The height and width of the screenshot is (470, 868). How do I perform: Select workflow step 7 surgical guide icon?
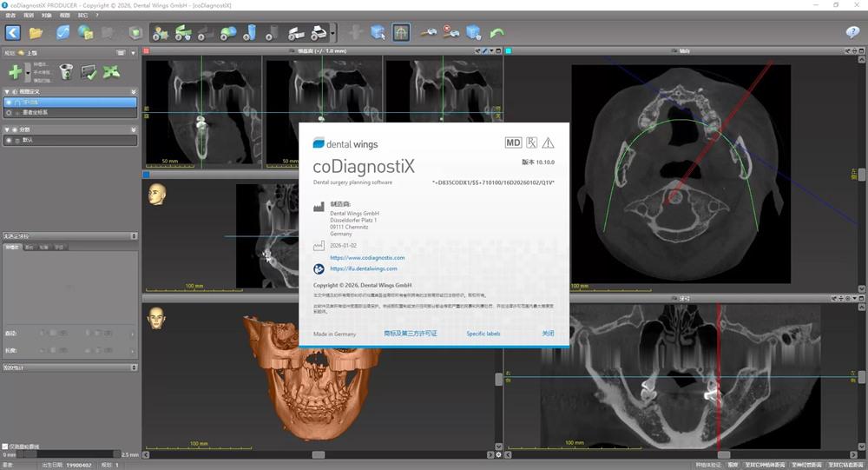296,33
